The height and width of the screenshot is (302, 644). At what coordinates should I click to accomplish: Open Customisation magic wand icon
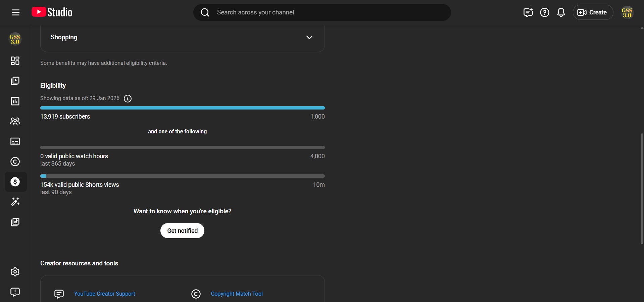tap(15, 202)
